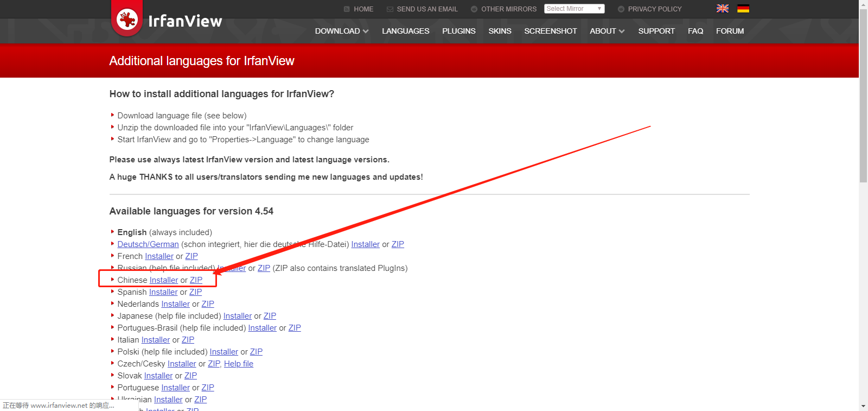Screen dimensions: 868x411
Task: Open SCREENSHOT menu item
Action: [x=551, y=31]
